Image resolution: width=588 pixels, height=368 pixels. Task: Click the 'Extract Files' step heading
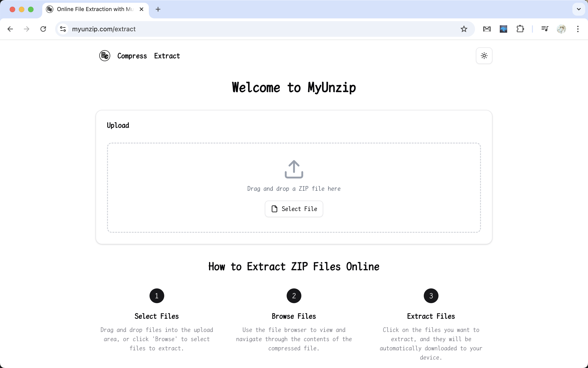click(431, 316)
